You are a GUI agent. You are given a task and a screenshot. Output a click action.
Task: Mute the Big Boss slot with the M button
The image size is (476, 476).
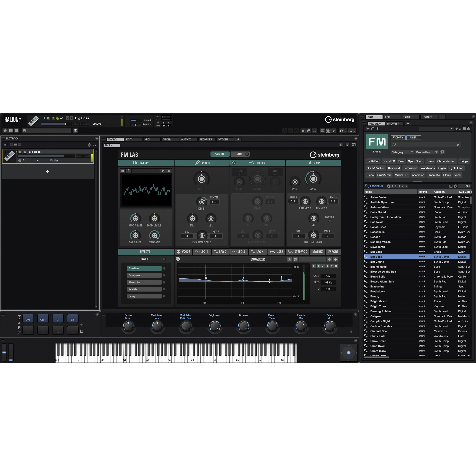(x=20, y=152)
